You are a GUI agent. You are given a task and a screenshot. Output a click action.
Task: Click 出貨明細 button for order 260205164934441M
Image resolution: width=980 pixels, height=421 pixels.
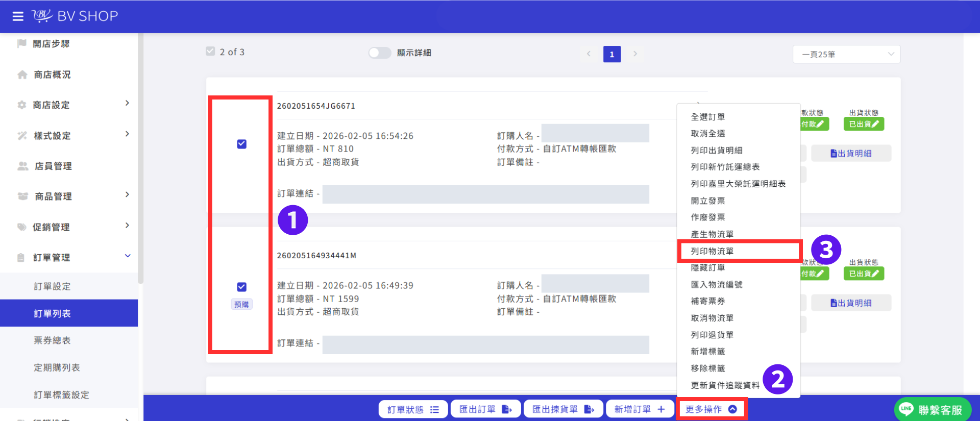click(x=851, y=303)
